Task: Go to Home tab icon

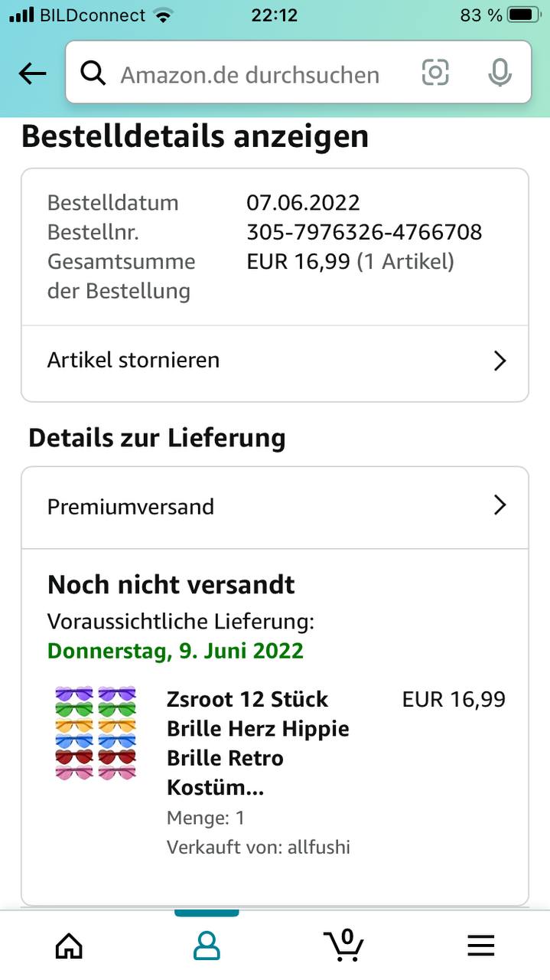Action: pyautogui.click(x=69, y=946)
